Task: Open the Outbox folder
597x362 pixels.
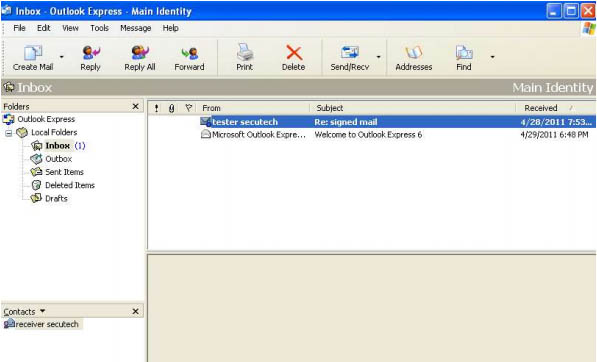Action: coord(59,159)
